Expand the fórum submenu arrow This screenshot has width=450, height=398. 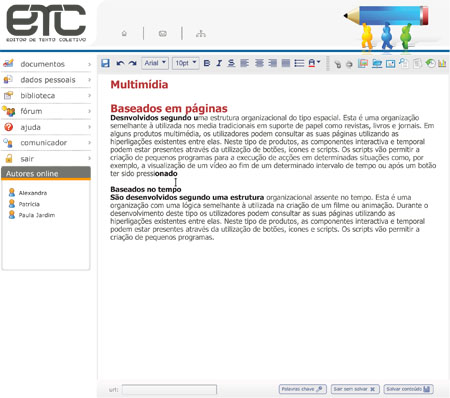point(89,111)
